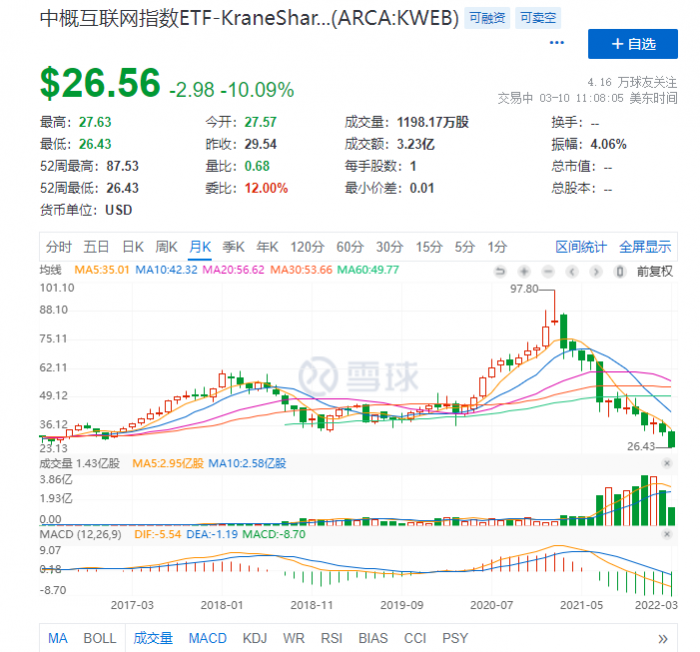This screenshot has height=652, width=700.
Task: Add KWEB to watchlist with 自选 button
Action: tap(633, 44)
